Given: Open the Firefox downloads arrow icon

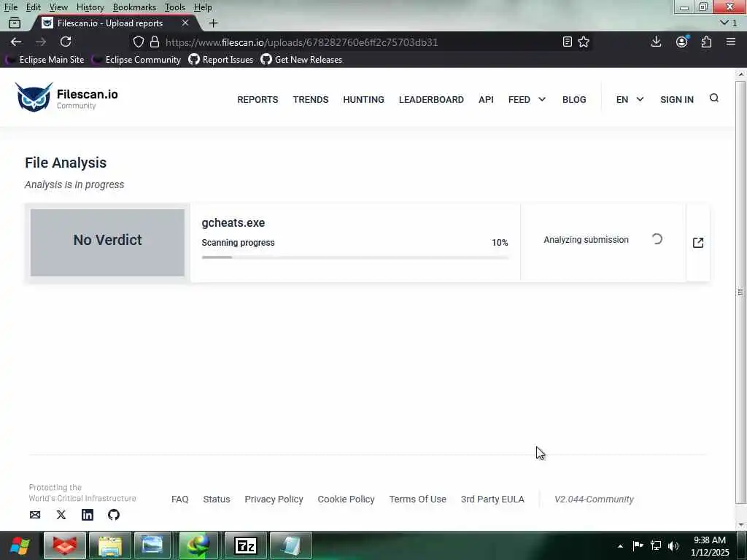Looking at the screenshot, I should click(x=656, y=42).
